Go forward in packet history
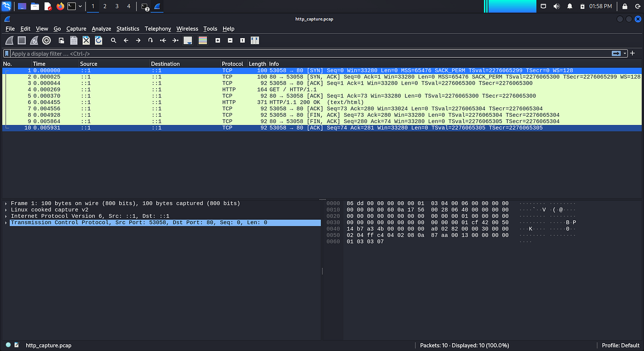The image size is (644, 351). coord(138,40)
